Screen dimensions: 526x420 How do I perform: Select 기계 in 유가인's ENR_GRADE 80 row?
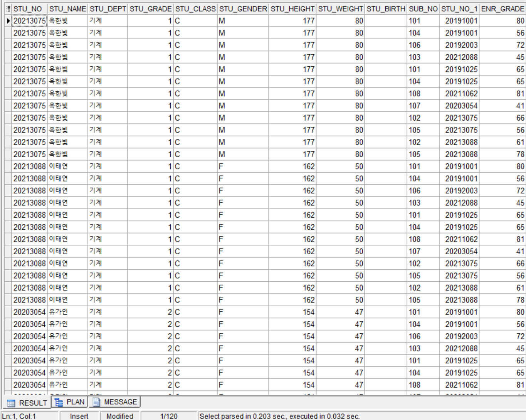[108, 312]
